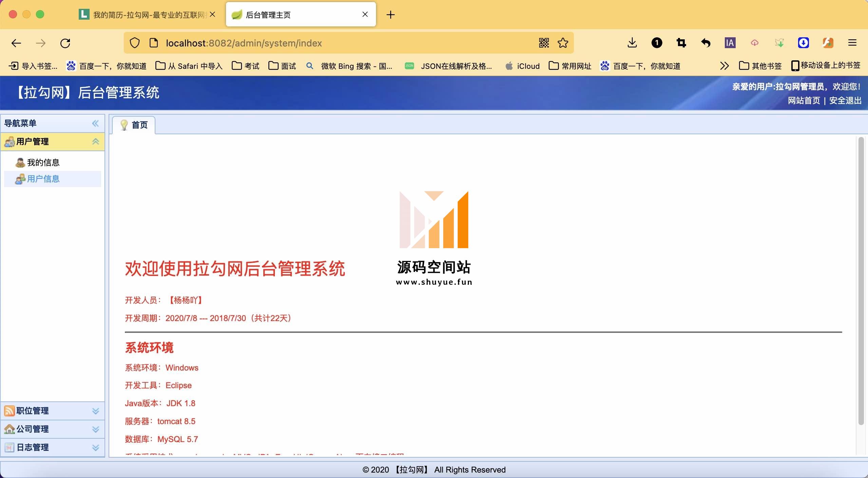Click the 日志管理 calendar icon
Screen dimensions: 868x478
point(10,447)
